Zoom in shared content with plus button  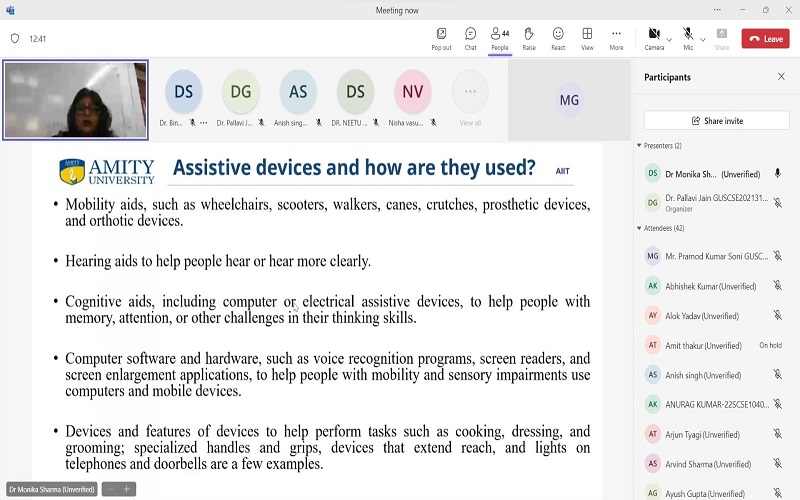(x=127, y=489)
